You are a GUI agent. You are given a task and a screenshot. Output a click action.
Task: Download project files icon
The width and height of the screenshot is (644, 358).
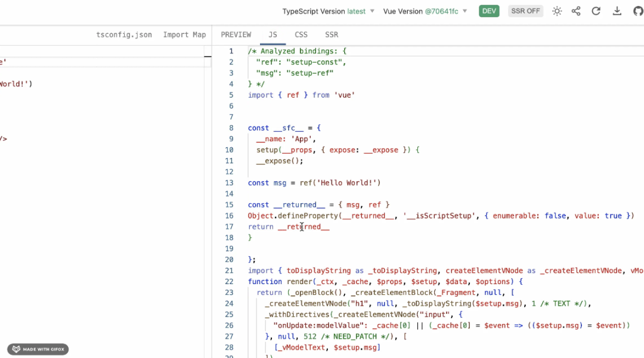[617, 11]
